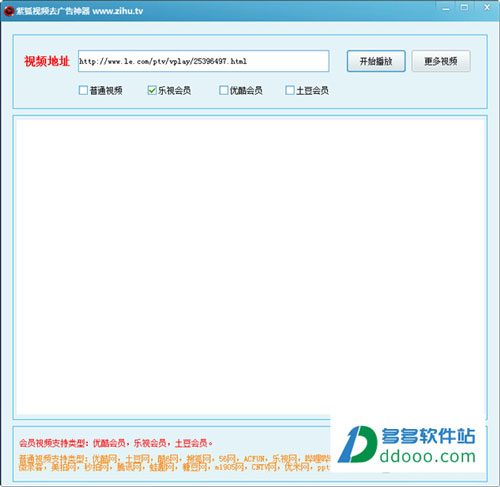The image size is (500, 487).
Task: Open 更多视频 for more videos
Action: point(441,61)
